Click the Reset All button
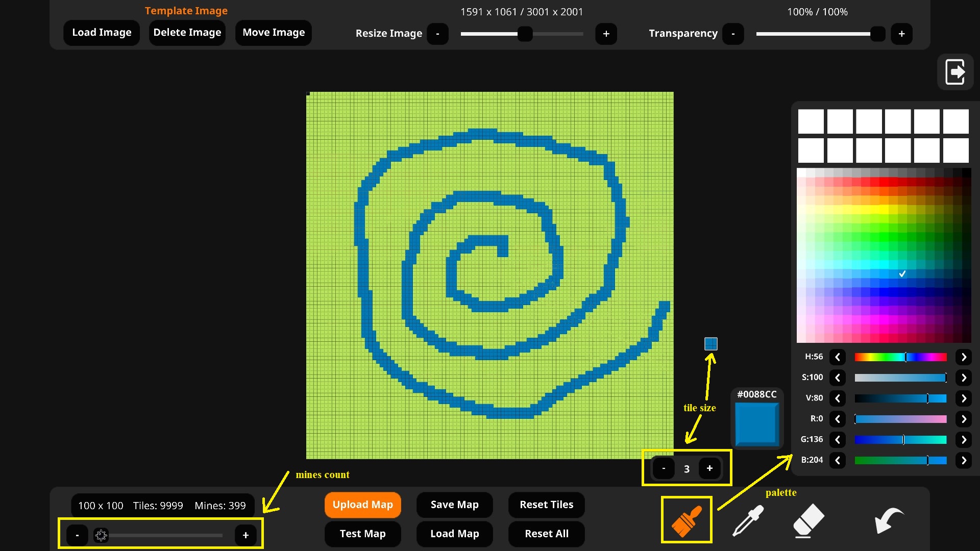980x551 pixels. tap(546, 534)
